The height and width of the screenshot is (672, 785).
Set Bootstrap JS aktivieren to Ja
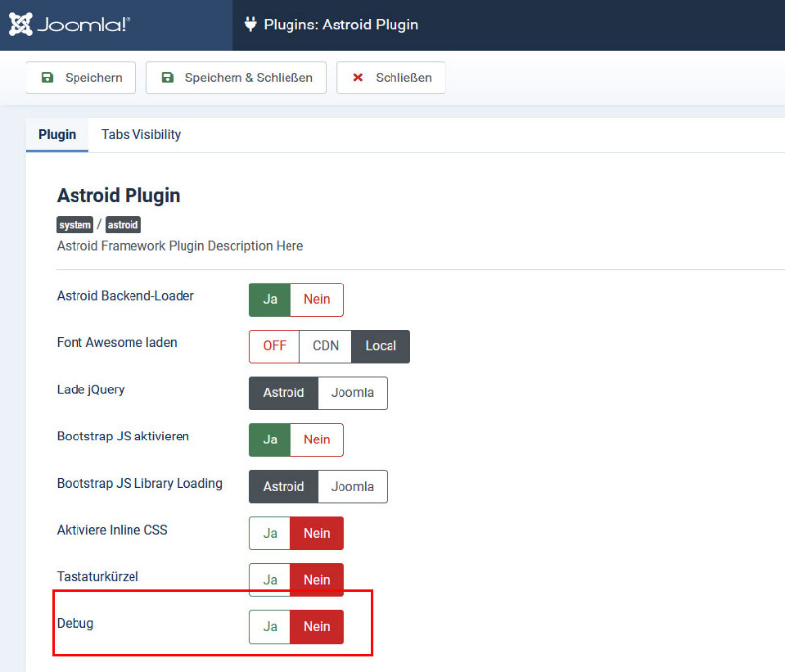270,439
